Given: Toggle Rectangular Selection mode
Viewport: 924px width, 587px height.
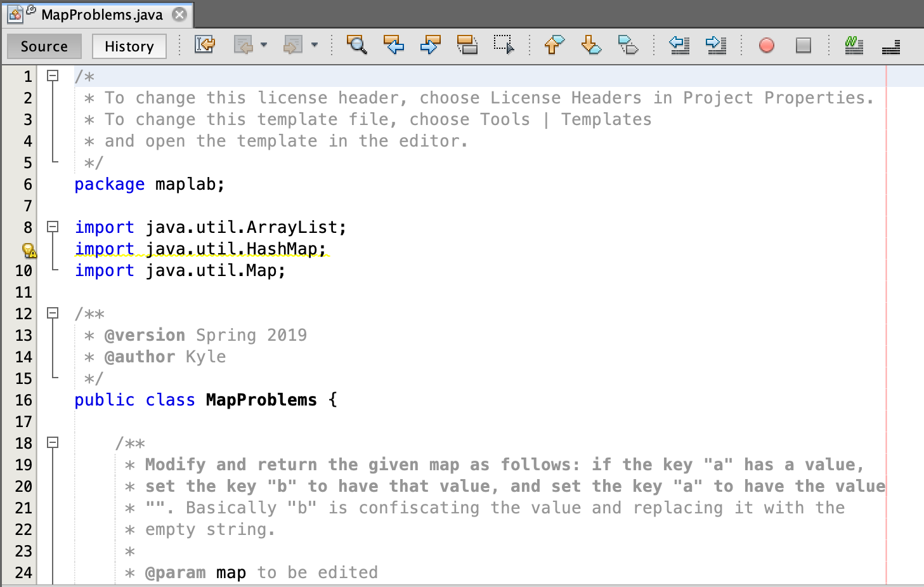Looking at the screenshot, I should (504, 45).
